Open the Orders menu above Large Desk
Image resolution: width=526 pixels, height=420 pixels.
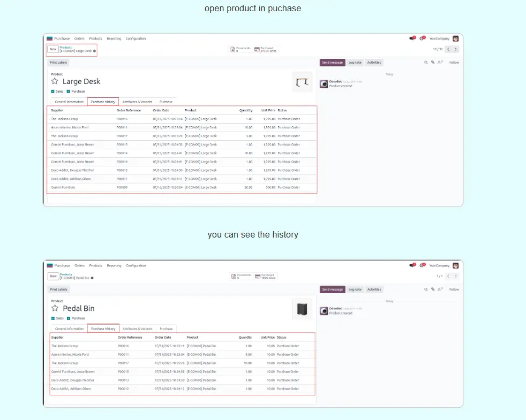[79, 39]
